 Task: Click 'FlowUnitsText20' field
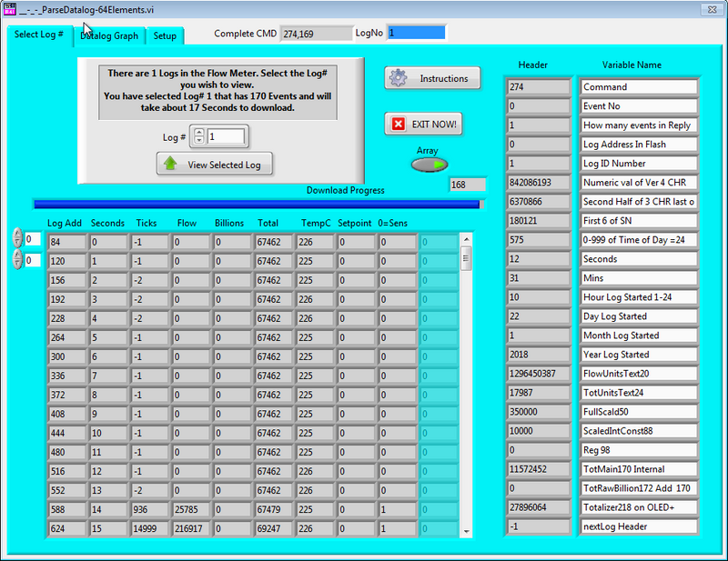click(639, 373)
